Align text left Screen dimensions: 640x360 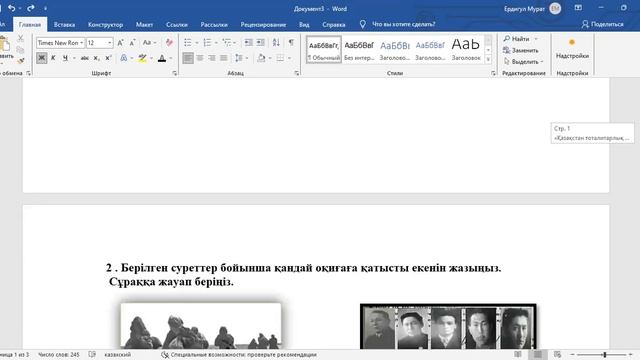(188, 58)
